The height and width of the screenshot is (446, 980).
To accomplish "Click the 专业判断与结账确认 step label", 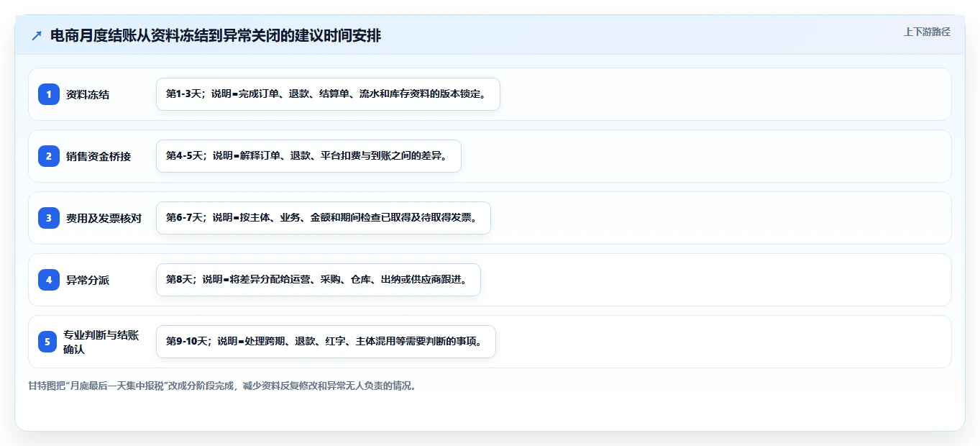I will pyautogui.click(x=101, y=342).
